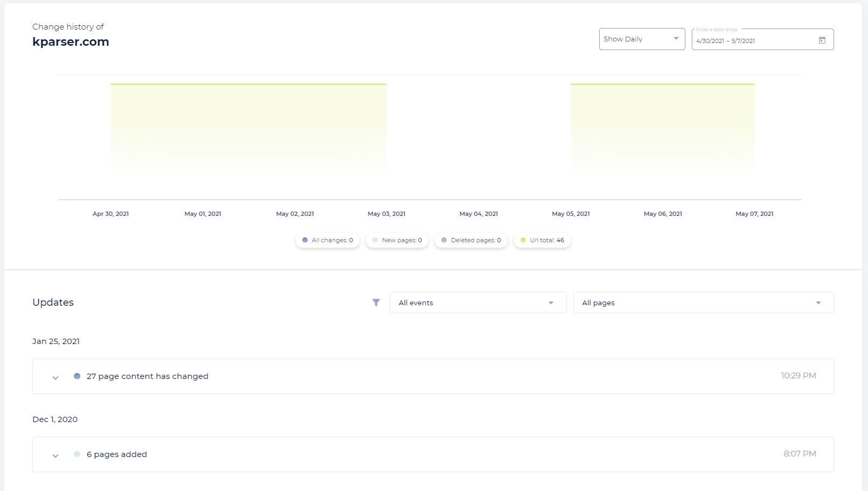Viewport: 868px width, 491px height.
Task: Click the blue dot for content changed event
Action: [x=77, y=376]
